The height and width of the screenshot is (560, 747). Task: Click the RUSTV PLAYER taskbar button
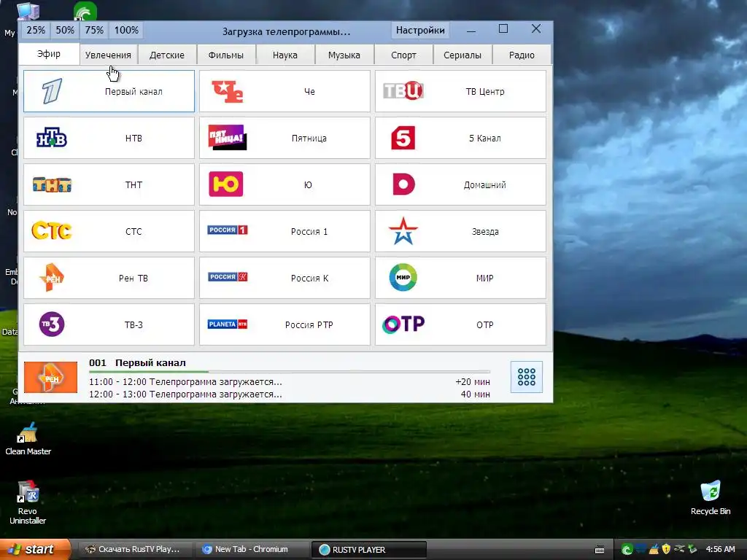coord(368,550)
